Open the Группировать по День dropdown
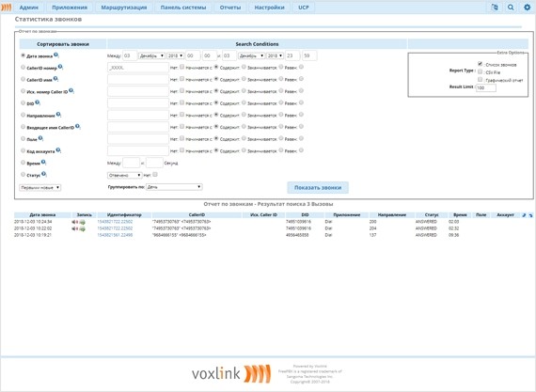This screenshot has width=536, height=392. tap(174, 187)
